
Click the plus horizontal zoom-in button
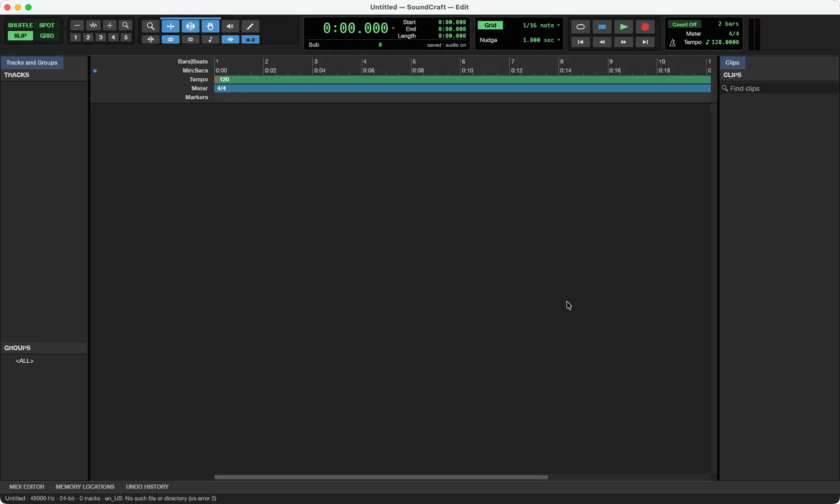point(110,25)
